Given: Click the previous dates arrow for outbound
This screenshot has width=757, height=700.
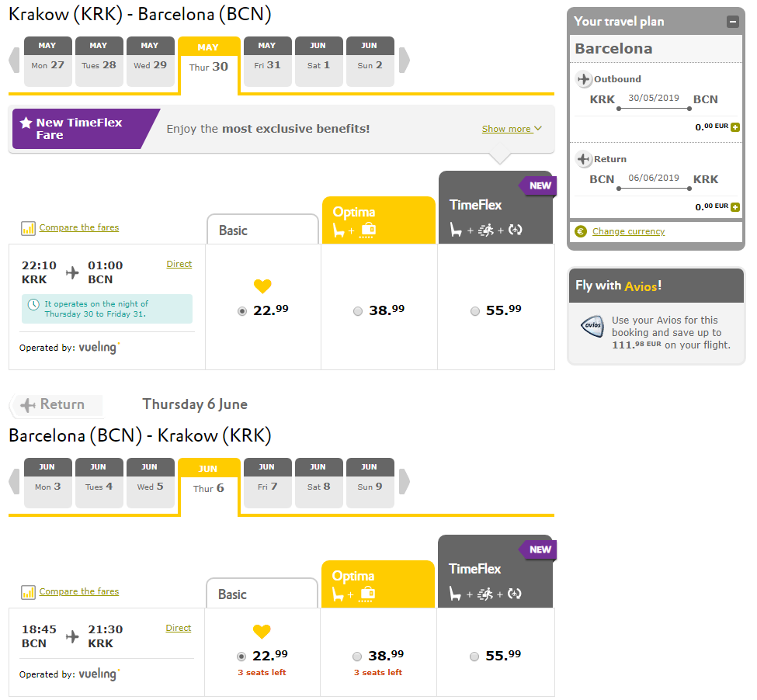Looking at the screenshot, I should pyautogui.click(x=15, y=61).
